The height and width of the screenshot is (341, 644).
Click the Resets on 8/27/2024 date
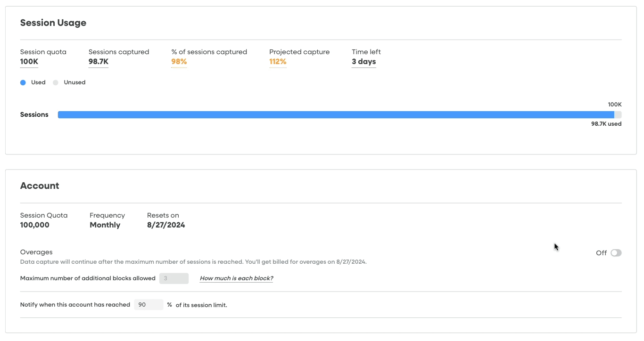click(166, 225)
